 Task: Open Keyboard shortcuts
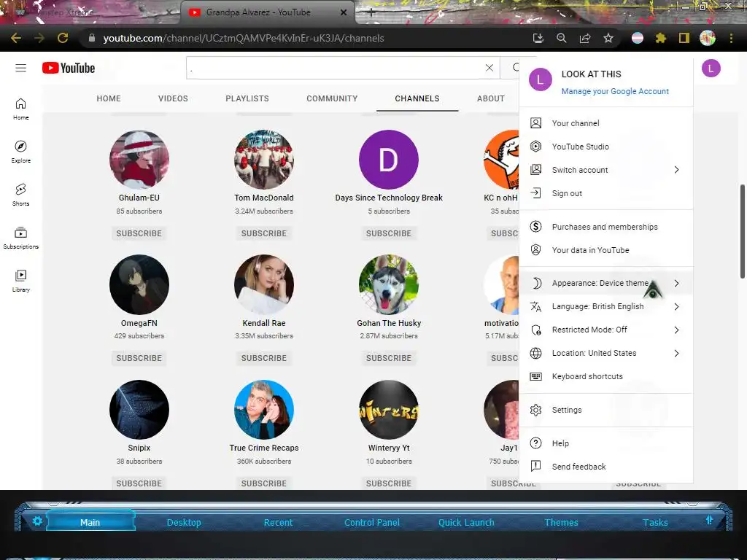tap(606, 376)
